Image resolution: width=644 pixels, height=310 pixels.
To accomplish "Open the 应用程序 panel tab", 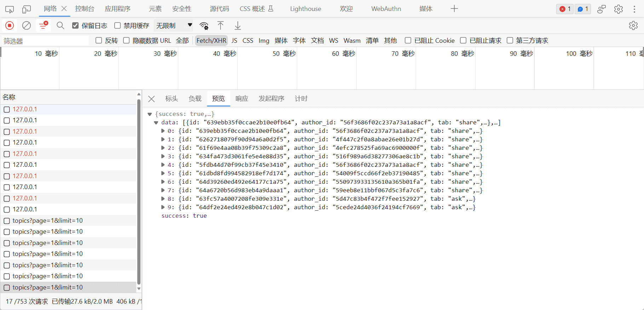I will 117,9.
